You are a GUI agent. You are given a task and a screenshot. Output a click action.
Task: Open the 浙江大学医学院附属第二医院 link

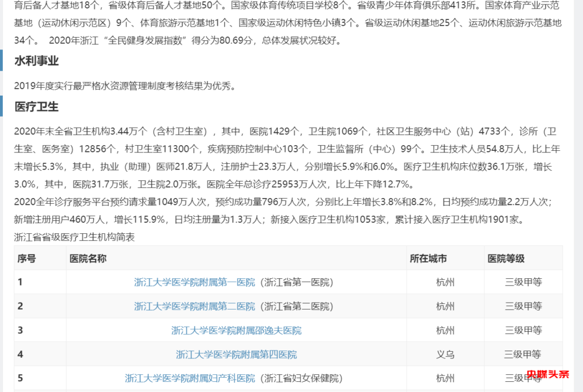click(194, 306)
